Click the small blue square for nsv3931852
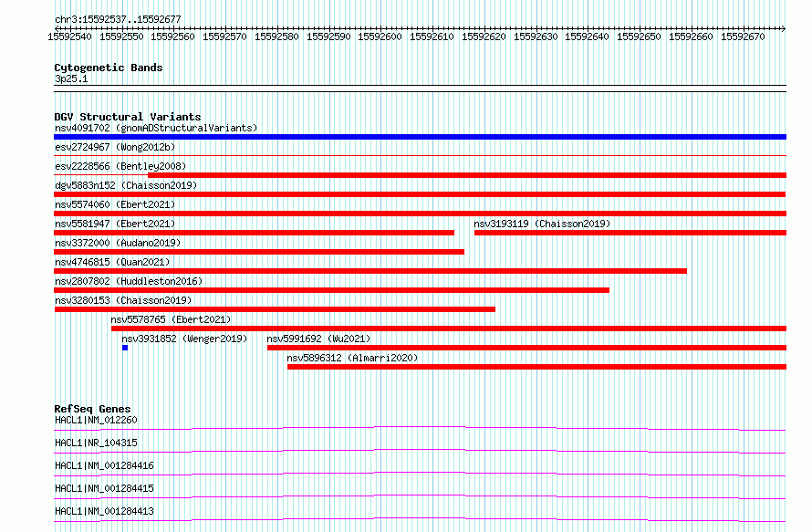 [125, 348]
